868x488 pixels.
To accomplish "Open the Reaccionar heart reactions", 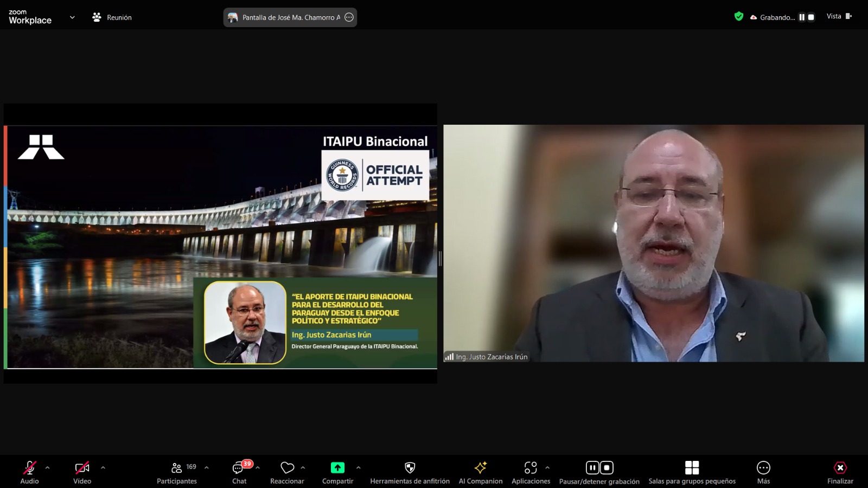I will pos(288,472).
